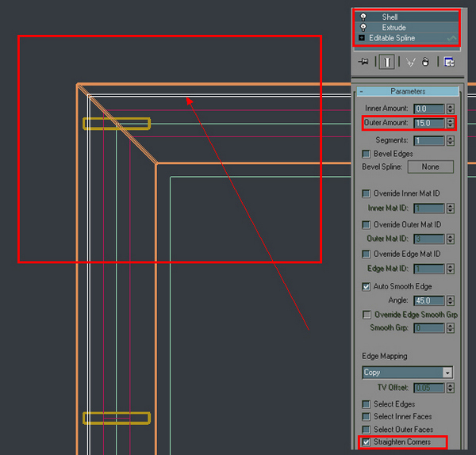Toggle the Shell modifier lightbulb icon
This screenshot has width=476, height=455.
pyautogui.click(x=363, y=17)
